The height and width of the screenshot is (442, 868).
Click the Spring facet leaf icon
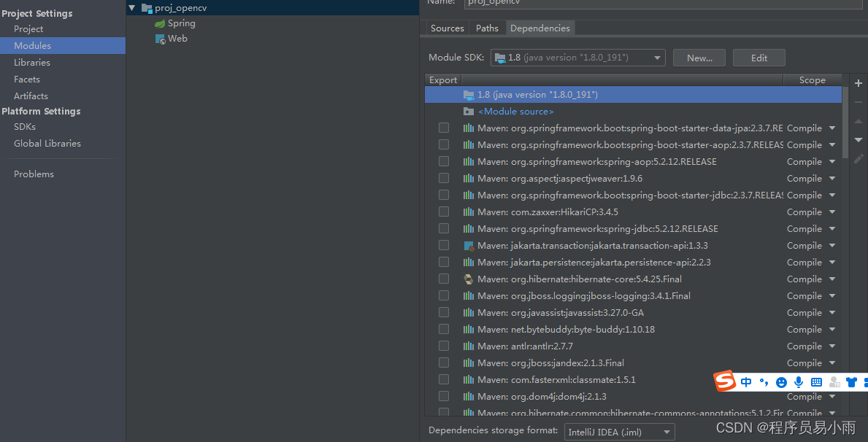pyautogui.click(x=159, y=24)
